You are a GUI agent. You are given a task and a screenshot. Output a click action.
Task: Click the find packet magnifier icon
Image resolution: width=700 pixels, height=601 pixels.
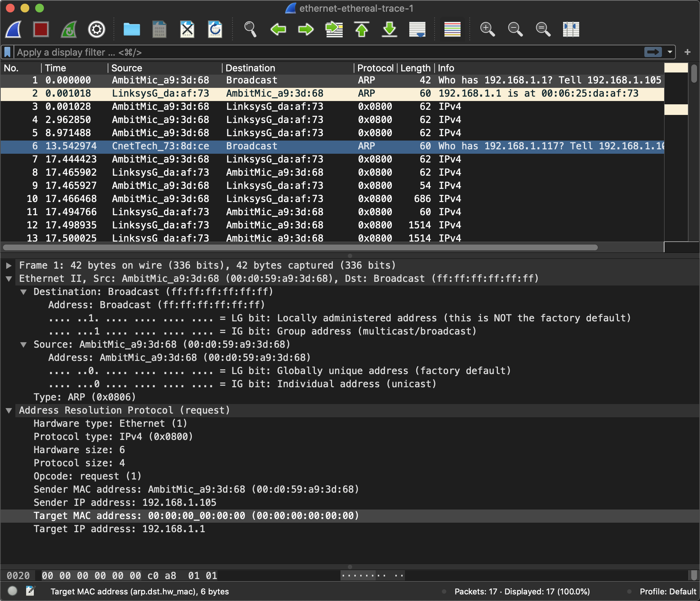coord(250,29)
